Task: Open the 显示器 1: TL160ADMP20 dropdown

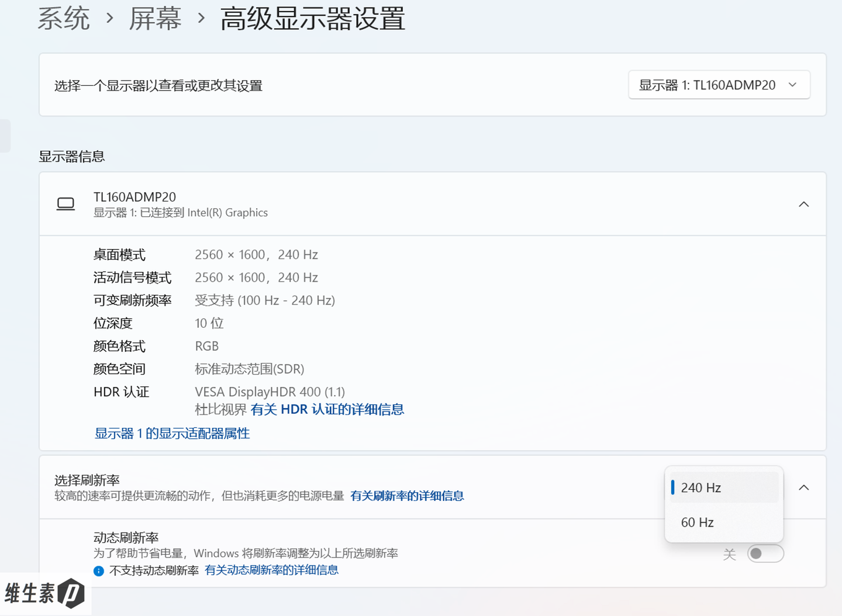Action: click(x=719, y=85)
